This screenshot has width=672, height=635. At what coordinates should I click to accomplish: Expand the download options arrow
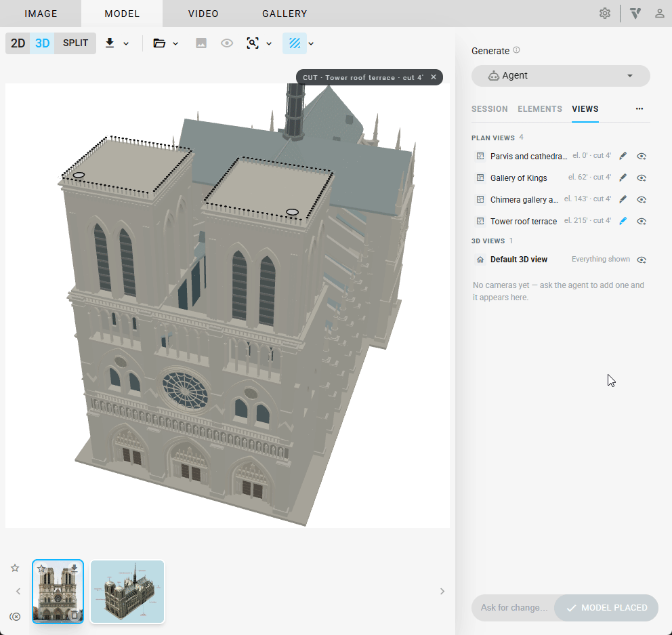click(x=126, y=43)
